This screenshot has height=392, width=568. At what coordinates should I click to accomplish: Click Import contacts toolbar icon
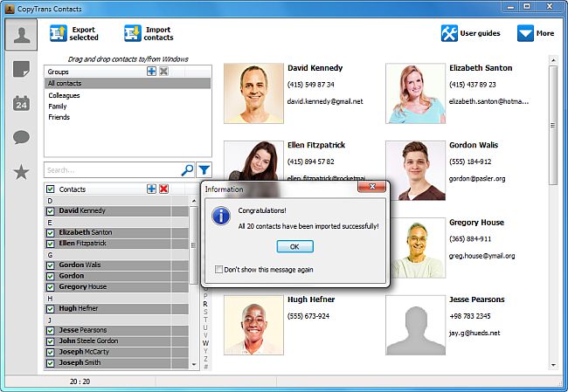pos(133,33)
